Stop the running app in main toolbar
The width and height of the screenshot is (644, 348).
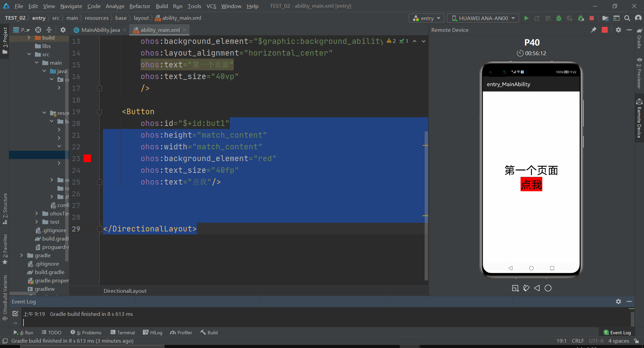point(592,18)
